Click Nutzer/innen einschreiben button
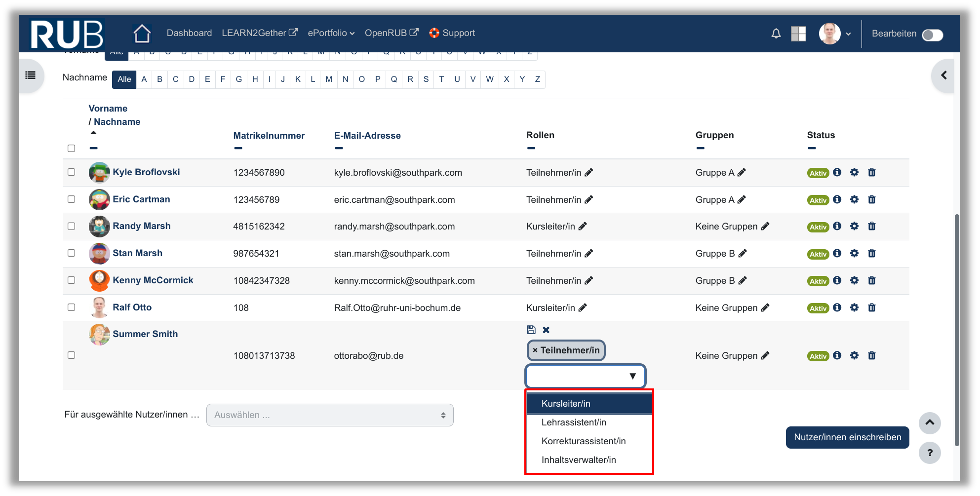The height and width of the screenshot is (496, 980). [847, 437]
